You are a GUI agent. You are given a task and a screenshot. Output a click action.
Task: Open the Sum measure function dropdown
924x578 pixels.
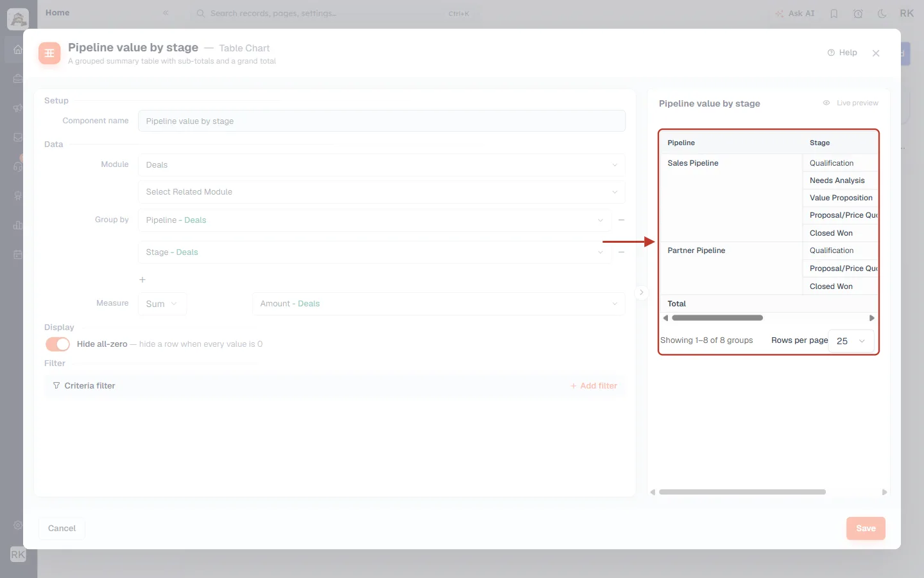pos(162,304)
